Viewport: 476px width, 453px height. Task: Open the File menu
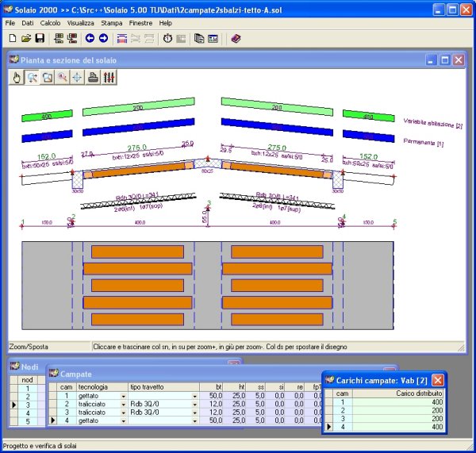[10, 23]
